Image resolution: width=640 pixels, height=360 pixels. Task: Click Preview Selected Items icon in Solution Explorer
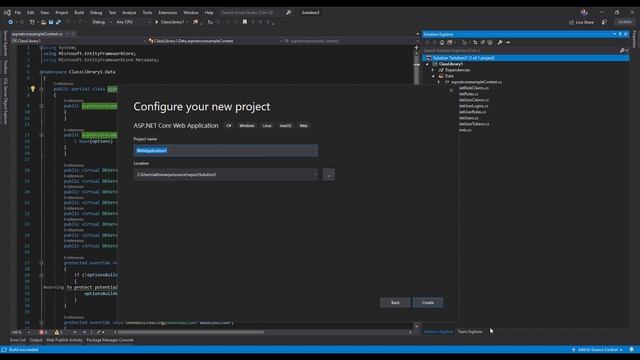point(508,42)
